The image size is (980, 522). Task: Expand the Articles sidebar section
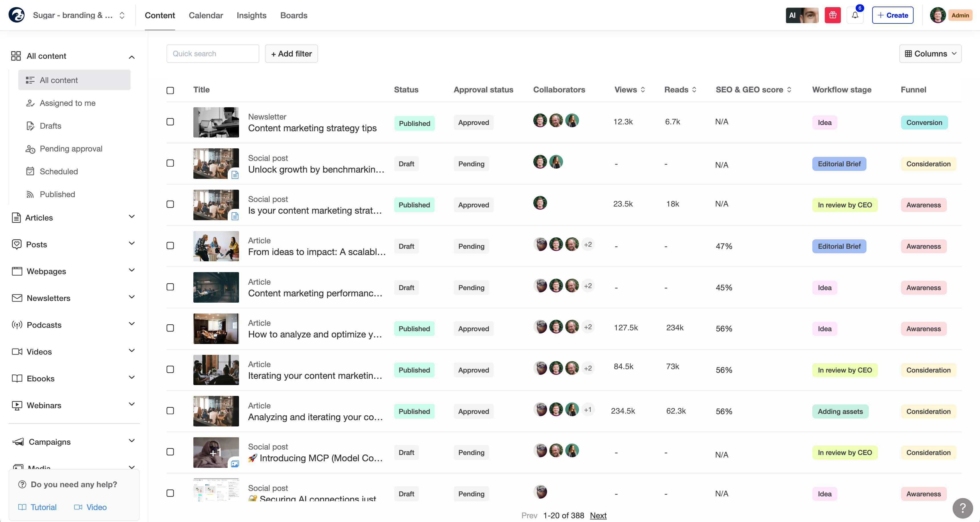click(131, 217)
